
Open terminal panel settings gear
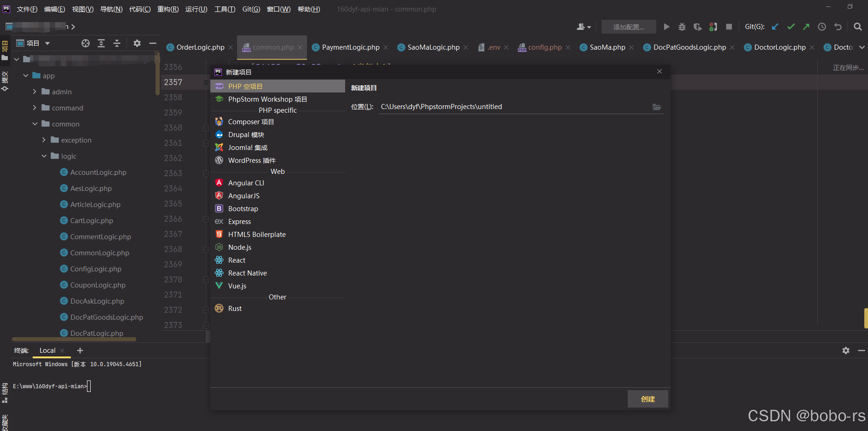pos(846,351)
